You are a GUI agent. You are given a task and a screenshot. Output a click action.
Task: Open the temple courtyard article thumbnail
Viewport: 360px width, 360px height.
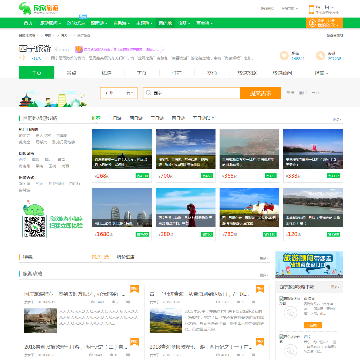coord(40,320)
